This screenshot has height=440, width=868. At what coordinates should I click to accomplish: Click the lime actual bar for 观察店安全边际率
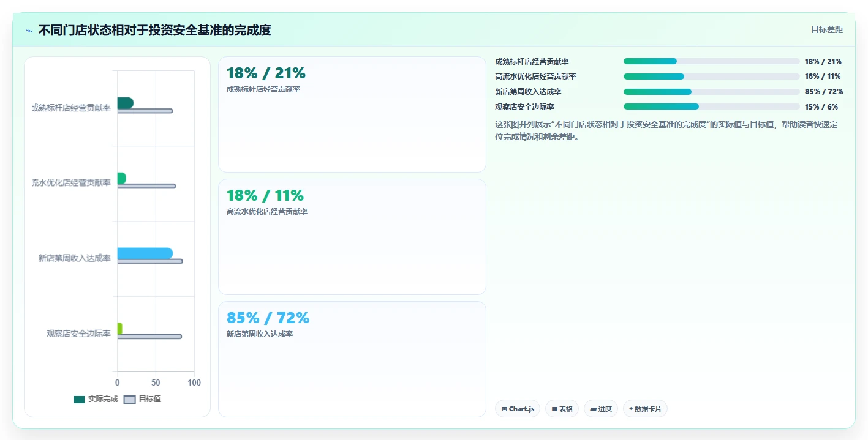pyautogui.click(x=120, y=329)
